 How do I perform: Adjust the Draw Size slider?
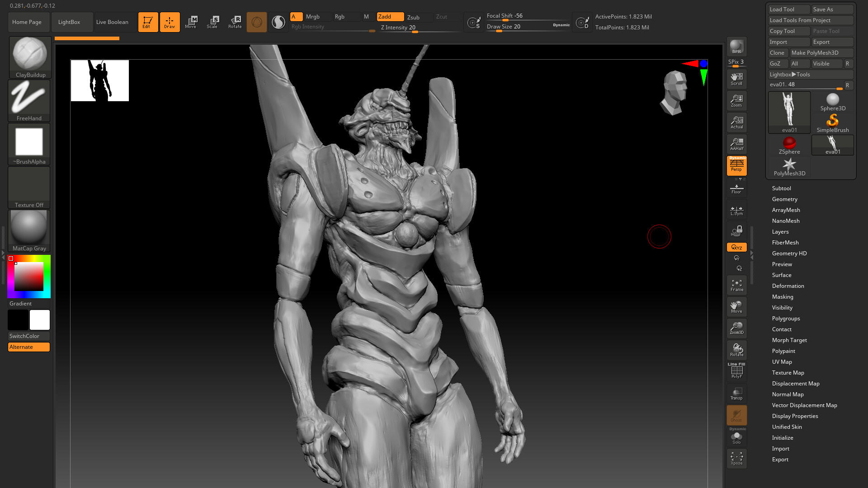tap(528, 27)
